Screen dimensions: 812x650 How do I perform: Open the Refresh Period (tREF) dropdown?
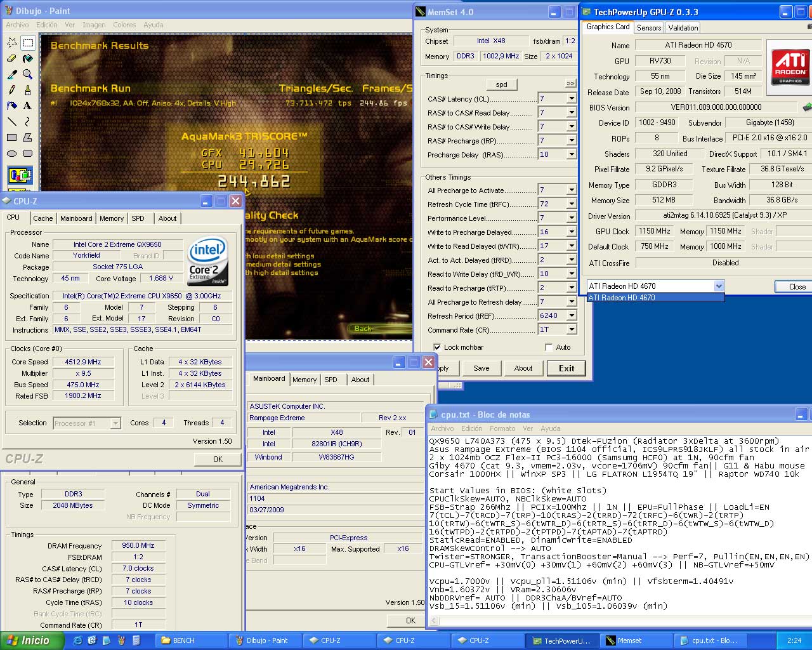tap(572, 315)
